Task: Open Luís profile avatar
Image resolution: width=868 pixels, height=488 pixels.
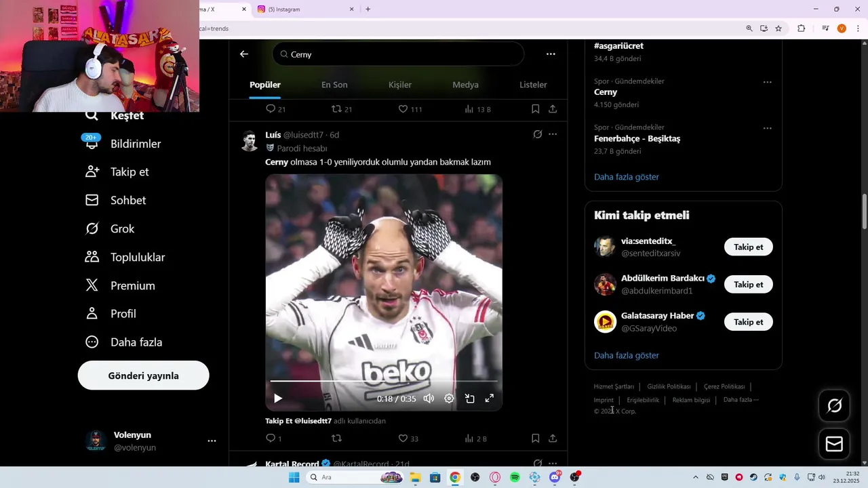Action: click(x=250, y=141)
